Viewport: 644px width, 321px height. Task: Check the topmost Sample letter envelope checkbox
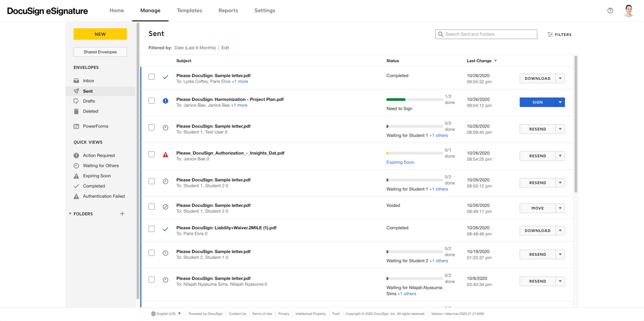[151, 77]
